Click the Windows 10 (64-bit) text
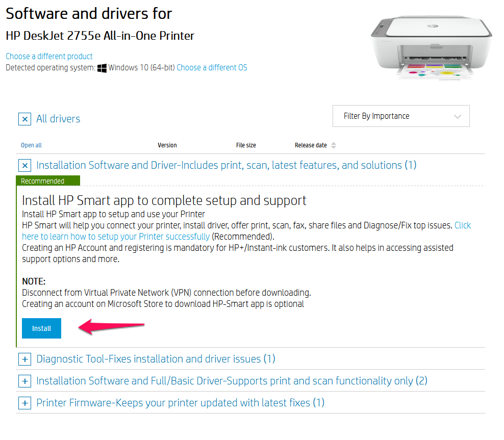Viewport: 504px width, 440px height. pyautogui.click(x=141, y=67)
